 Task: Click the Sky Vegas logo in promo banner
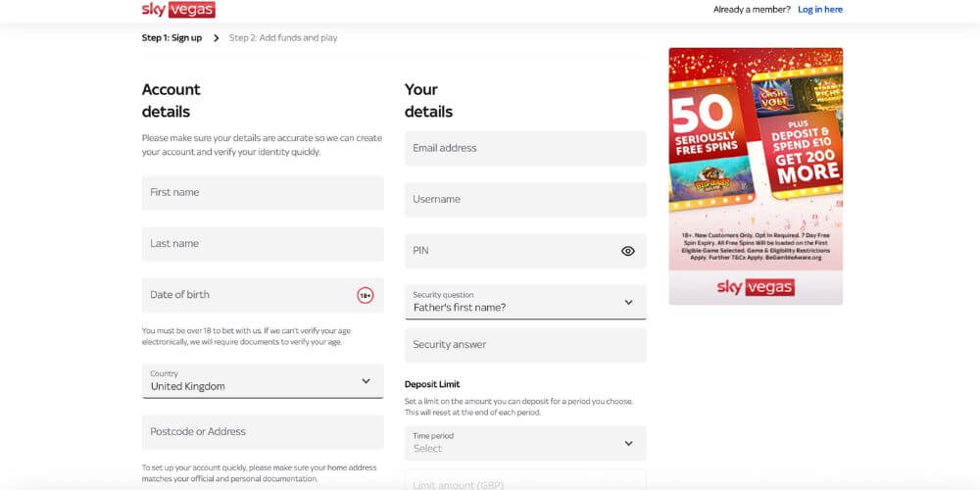pyautogui.click(x=756, y=287)
